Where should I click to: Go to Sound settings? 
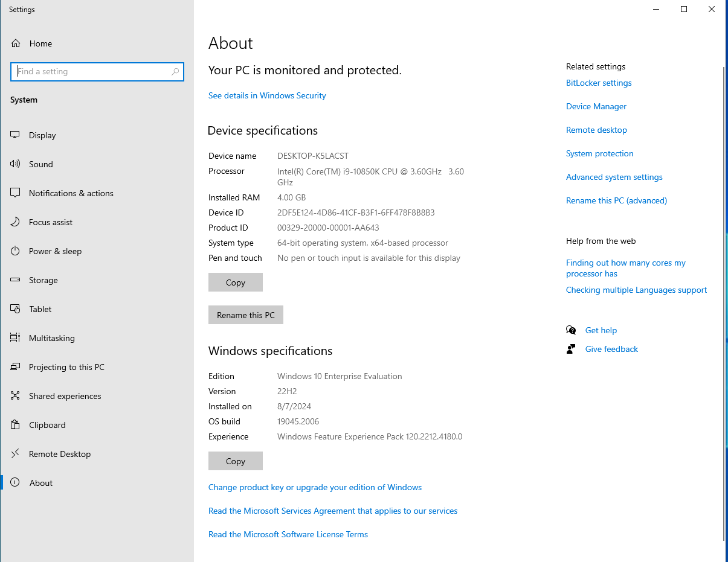click(x=97, y=164)
